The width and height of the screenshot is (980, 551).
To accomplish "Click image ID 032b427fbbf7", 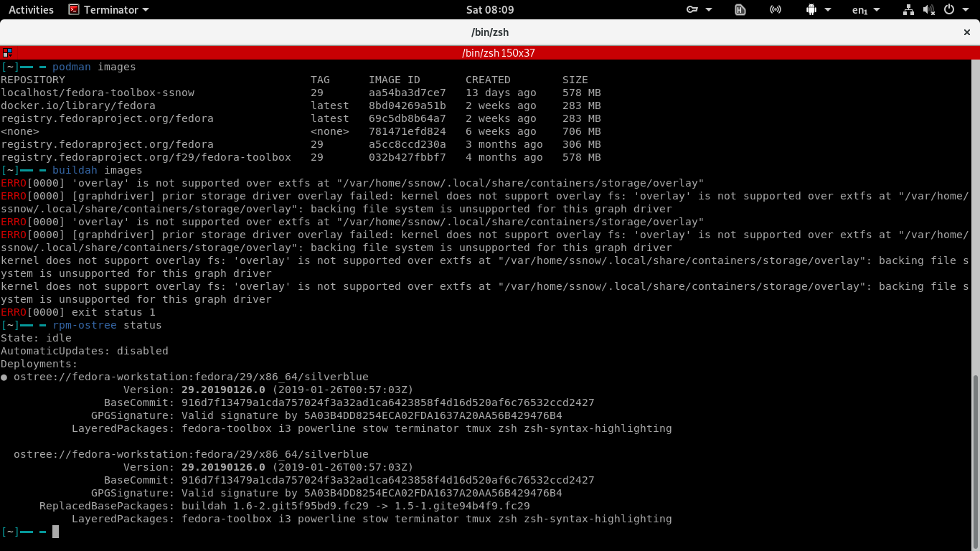I will click(407, 157).
